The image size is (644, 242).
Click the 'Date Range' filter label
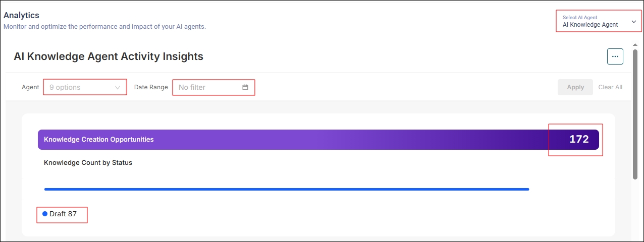150,87
